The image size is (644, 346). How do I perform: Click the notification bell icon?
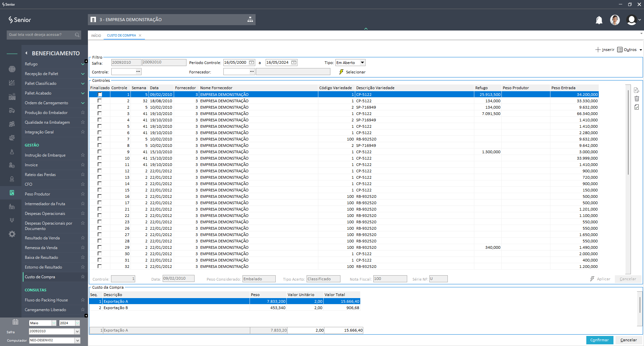coord(599,20)
